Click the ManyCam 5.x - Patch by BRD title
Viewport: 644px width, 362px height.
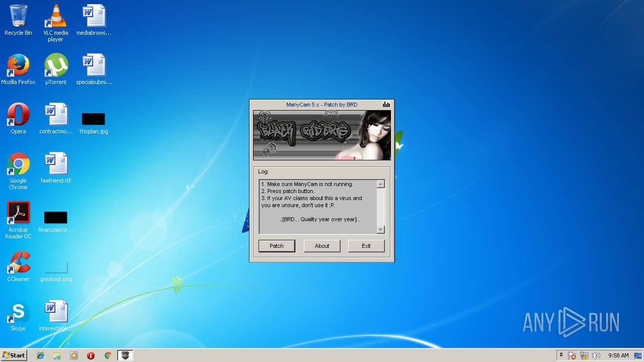point(322,105)
